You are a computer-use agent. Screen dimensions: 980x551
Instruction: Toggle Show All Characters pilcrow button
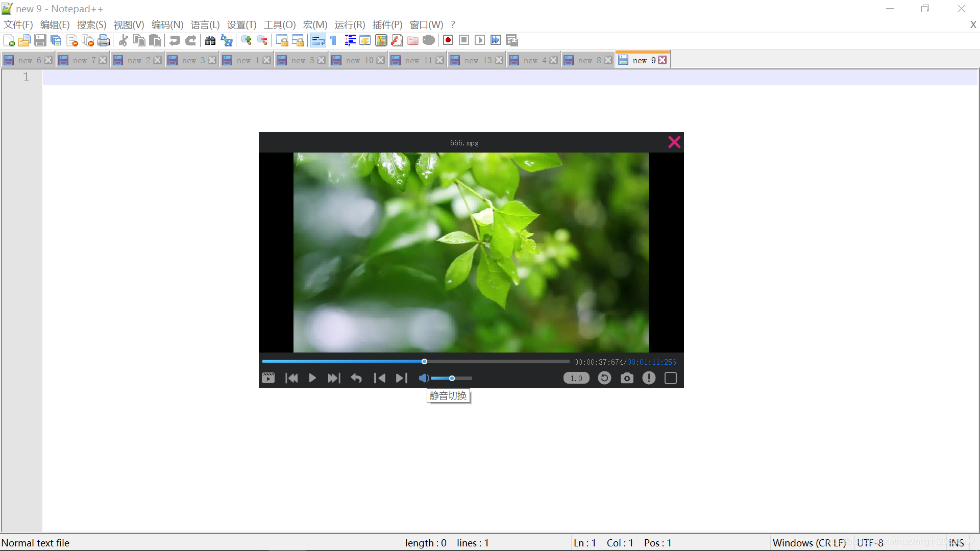(333, 40)
